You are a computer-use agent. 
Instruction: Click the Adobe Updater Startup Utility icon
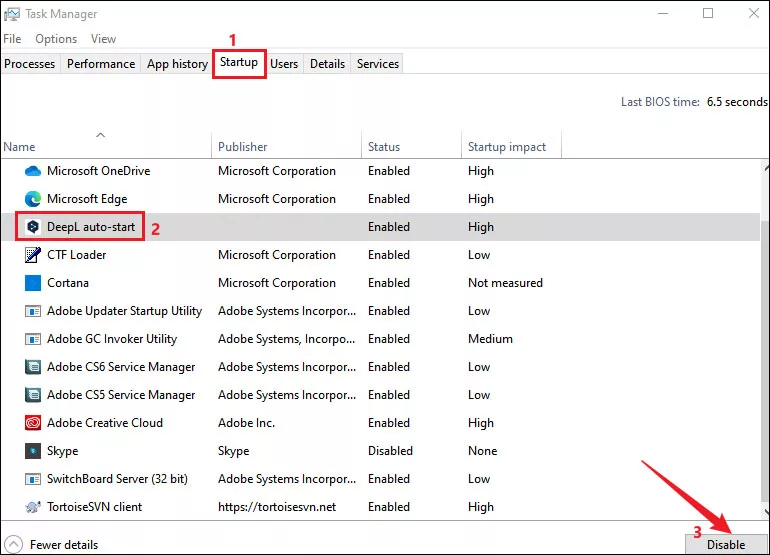33,311
